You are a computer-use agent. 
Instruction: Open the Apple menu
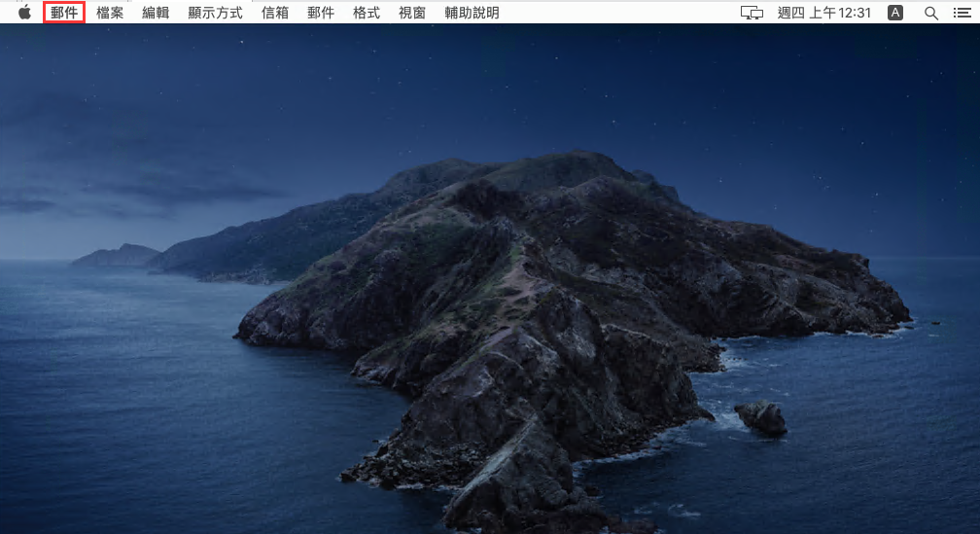click(24, 13)
